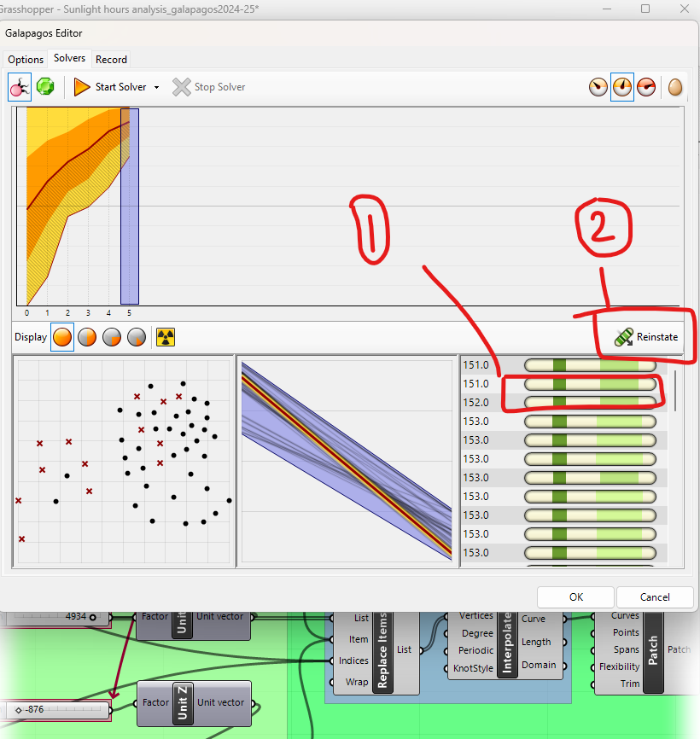Screen dimensions: 700x739
Task: Select the Evolutionary Solver icon
Action: coord(20,87)
